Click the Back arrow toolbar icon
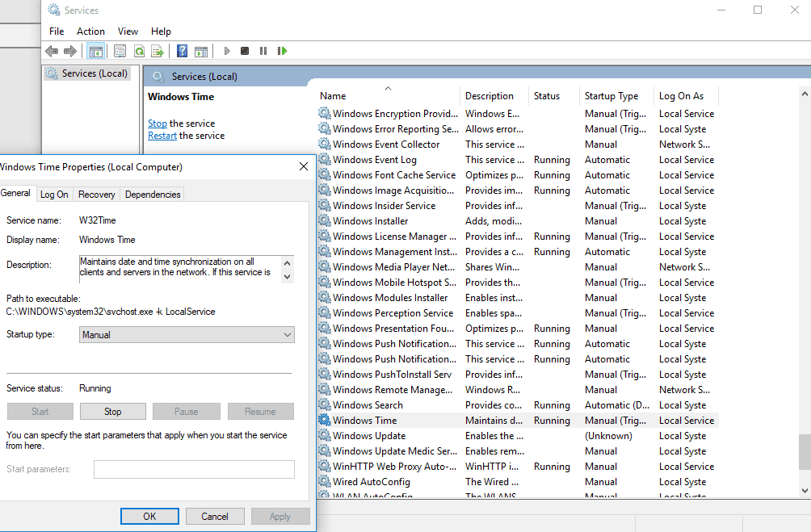The width and height of the screenshot is (811, 532). [x=52, y=51]
